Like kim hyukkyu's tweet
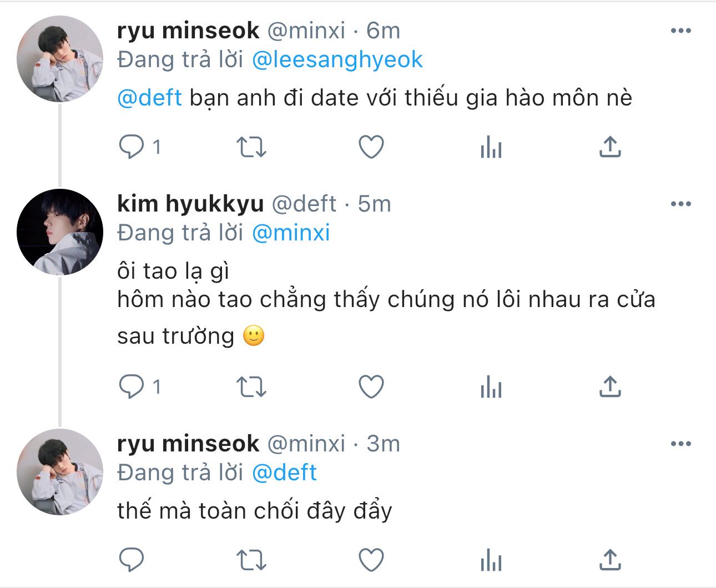The image size is (716, 588). point(371,387)
